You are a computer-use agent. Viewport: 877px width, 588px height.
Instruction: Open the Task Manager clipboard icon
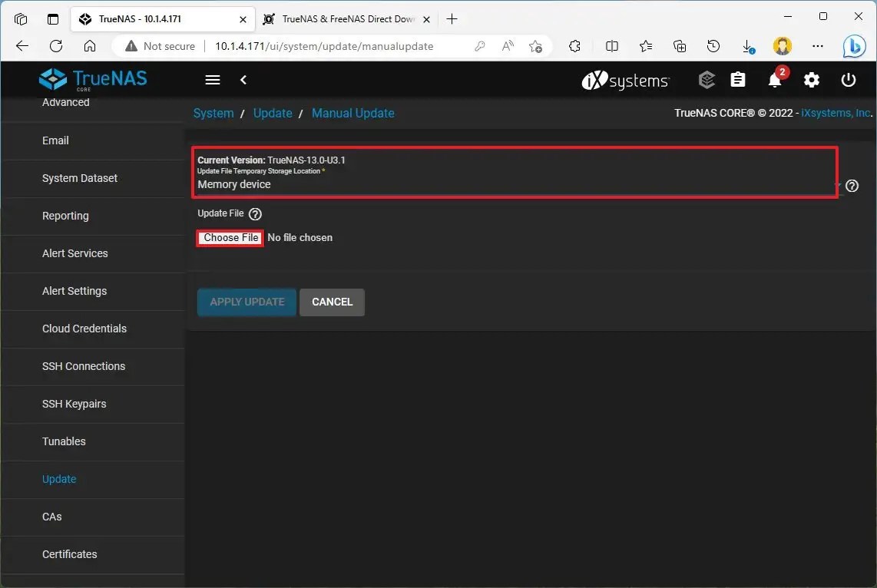[738, 80]
